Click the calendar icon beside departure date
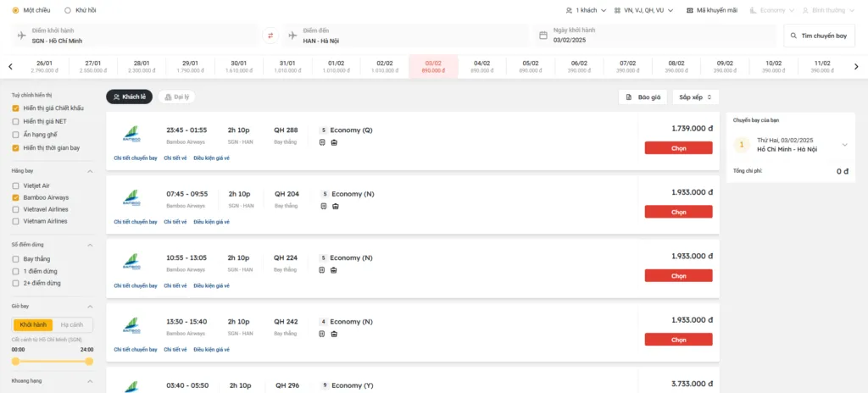 [544, 36]
